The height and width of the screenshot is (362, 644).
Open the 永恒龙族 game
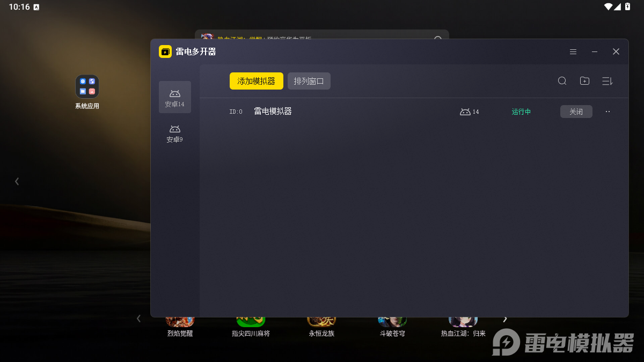coord(321,322)
